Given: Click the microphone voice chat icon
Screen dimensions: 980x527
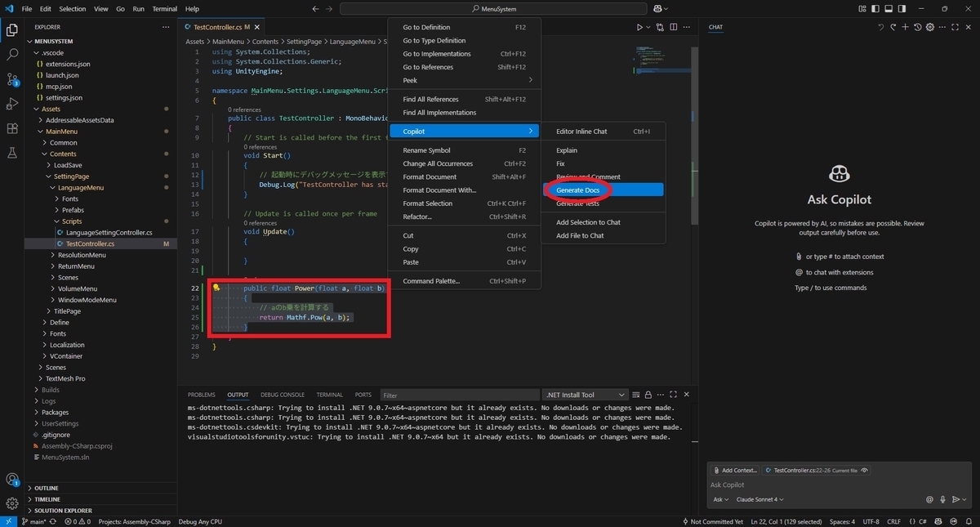Looking at the screenshot, I should (942, 499).
